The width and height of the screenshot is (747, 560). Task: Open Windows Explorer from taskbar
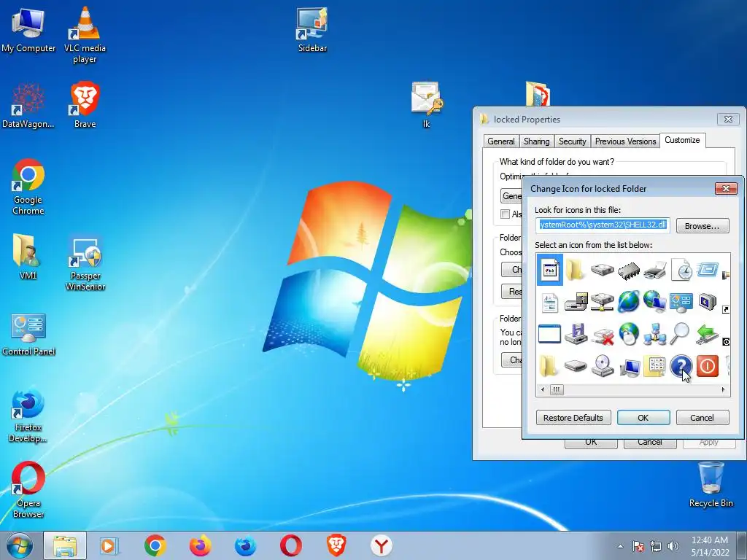[x=65, y=545]
